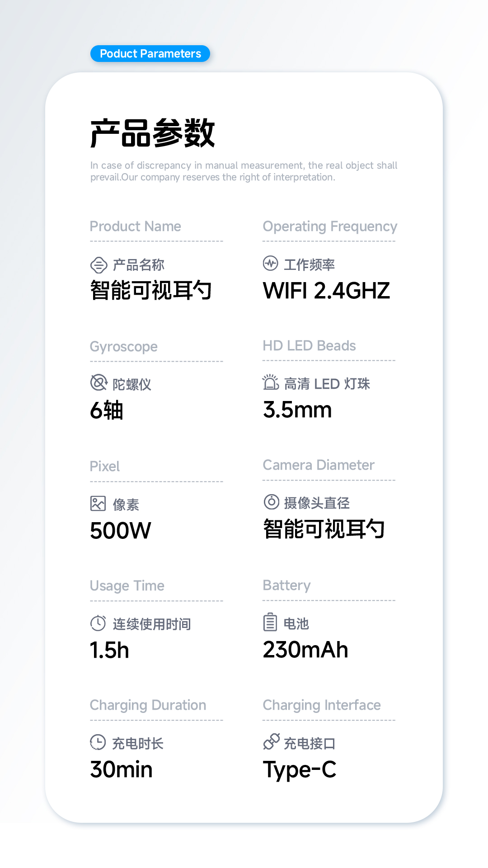
Task: Click the charging duration clock icon
Action: point(98,742)
